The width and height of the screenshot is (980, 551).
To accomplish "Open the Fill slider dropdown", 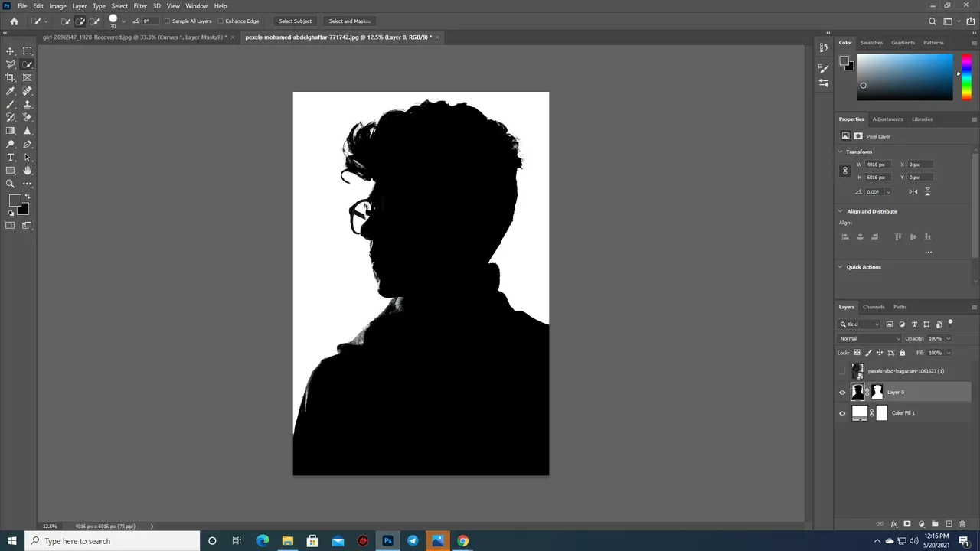I will tap(948, 353).
